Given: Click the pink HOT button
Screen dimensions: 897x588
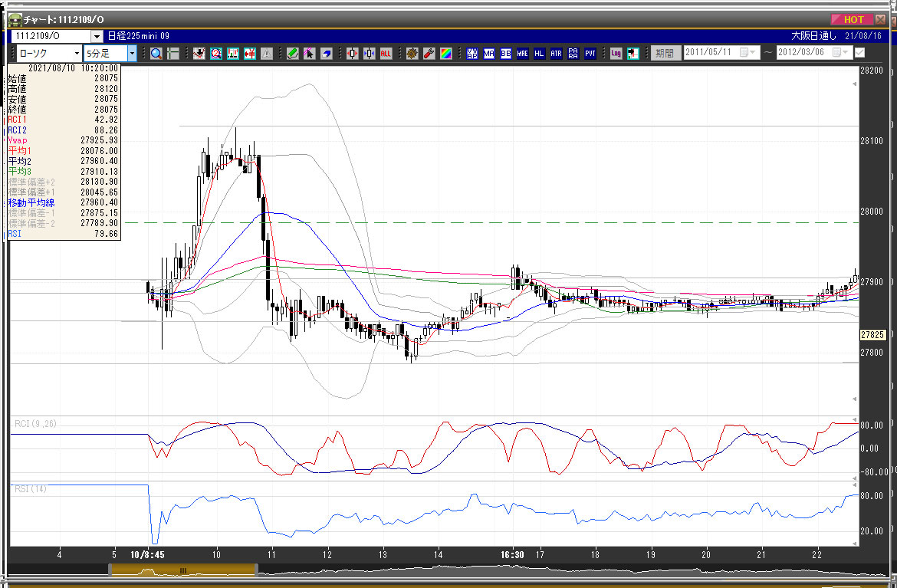Looking at the screenshot, I should tap(851, 19).
